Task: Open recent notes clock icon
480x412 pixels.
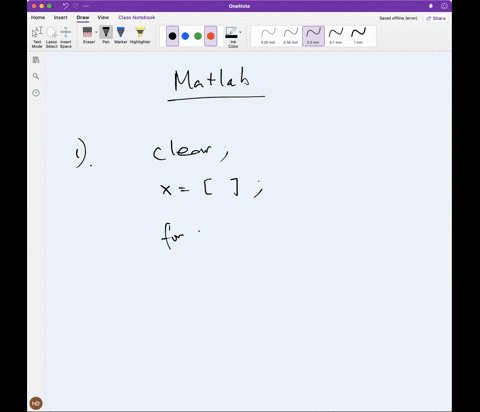Action: tap(36, 93)
